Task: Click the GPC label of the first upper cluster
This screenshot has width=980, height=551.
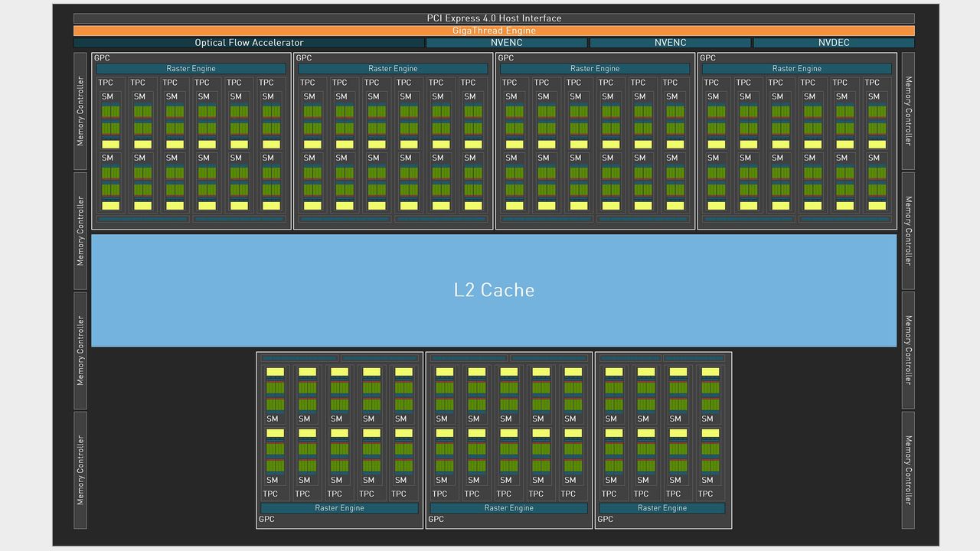Action: [x=102, y=58]
